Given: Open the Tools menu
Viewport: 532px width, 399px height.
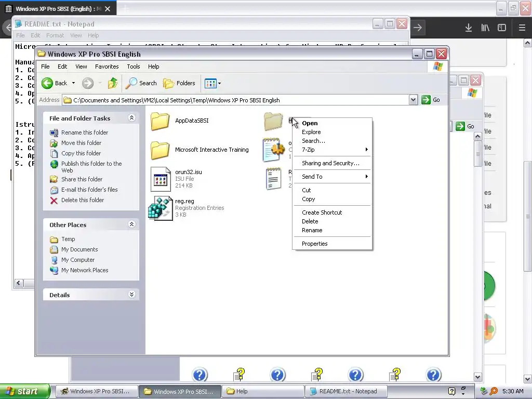Looking at the screenshot, I should [x=134, y=66].
